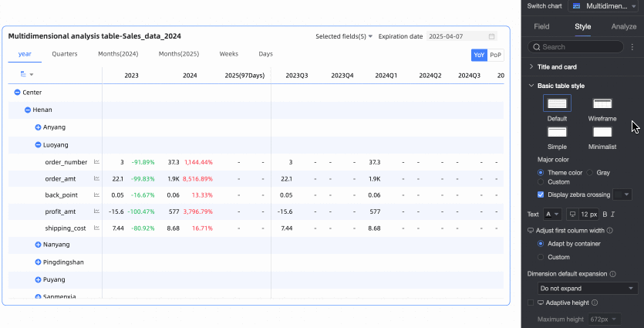Select Gray as major color
The image size is (644, 328).
(x=590, y=173)
